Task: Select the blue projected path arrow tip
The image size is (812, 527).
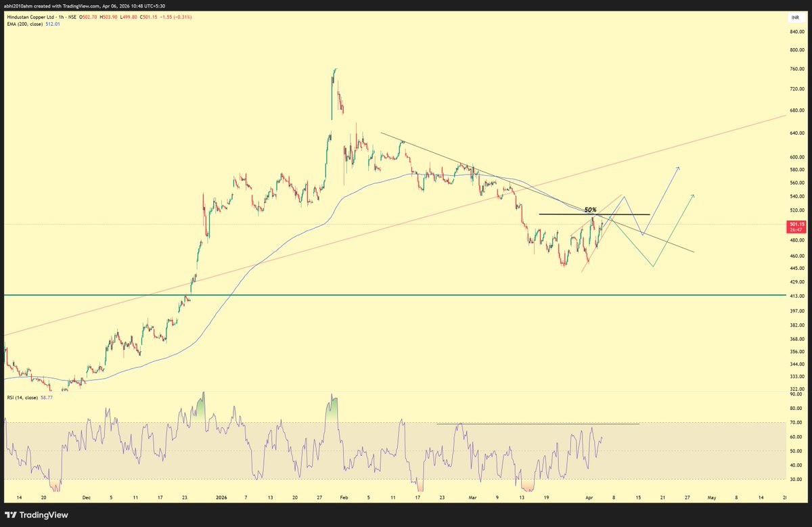Action: click(x=679, y=167)
